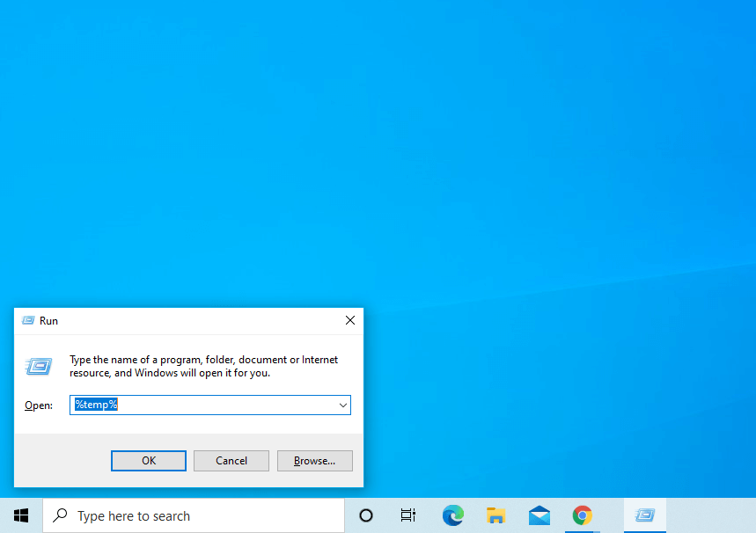Open the Start menu
This screenshot has width=756, height=533.
tap(20, 515)
